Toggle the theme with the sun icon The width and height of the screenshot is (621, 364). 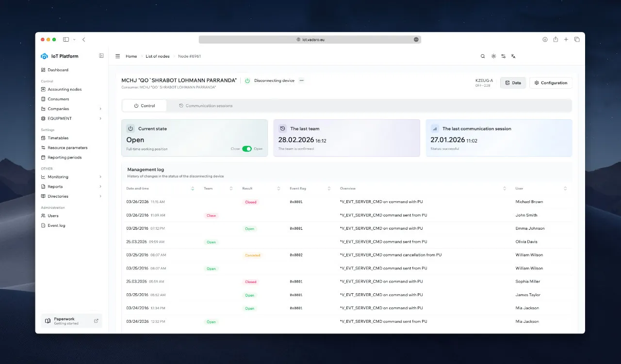click(x=493, y=56)
